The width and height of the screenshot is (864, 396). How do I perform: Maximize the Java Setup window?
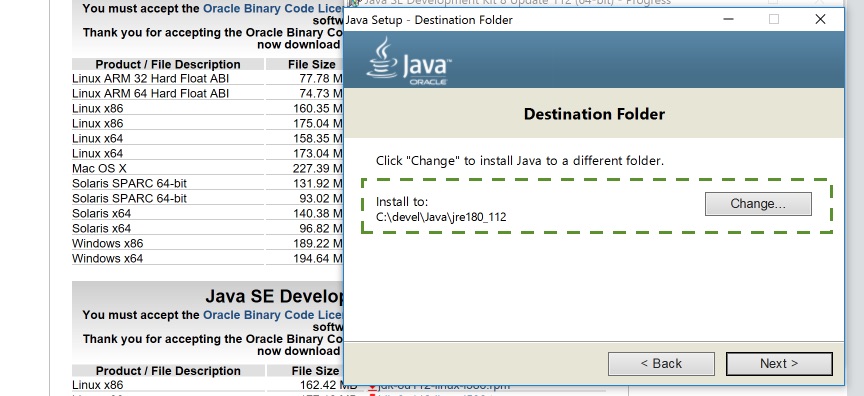click(x=774, y=19)
